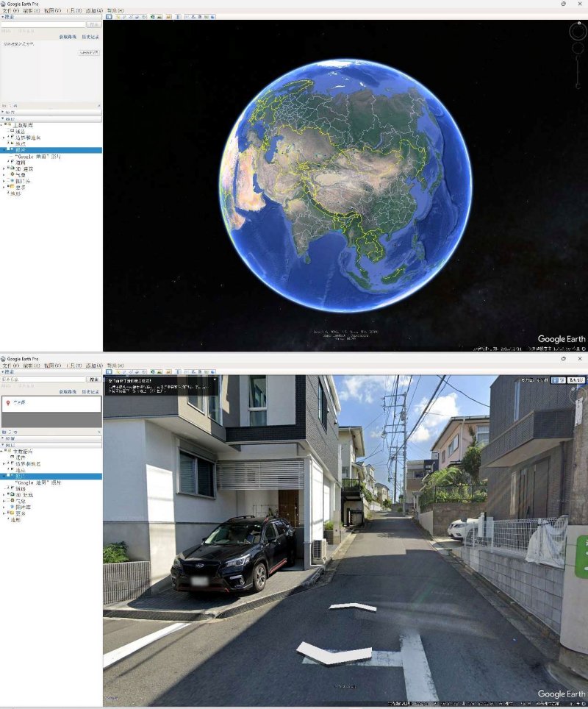Click the red placemark search result in Street View window
Image resolution: width=588 pixels, height=709 pixels.
(9, 402)
